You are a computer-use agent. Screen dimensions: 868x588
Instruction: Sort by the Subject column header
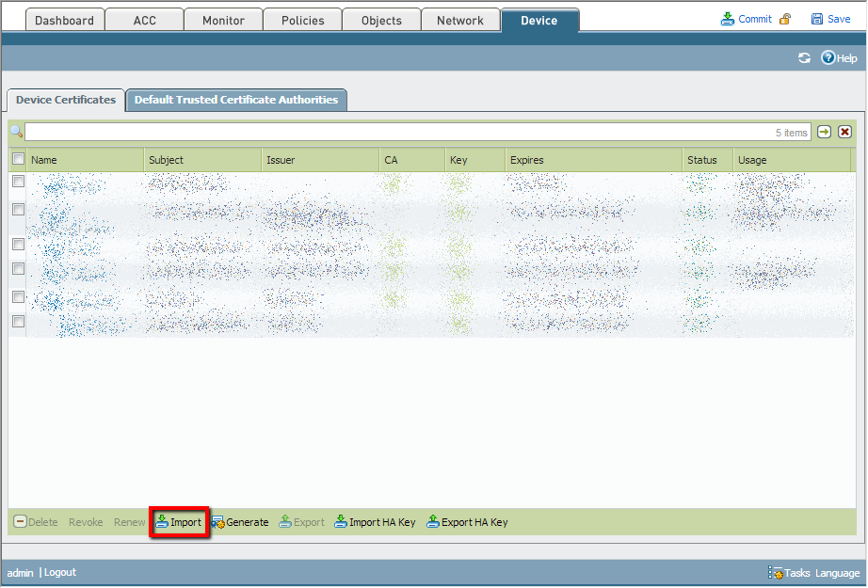tap(202, 160)
